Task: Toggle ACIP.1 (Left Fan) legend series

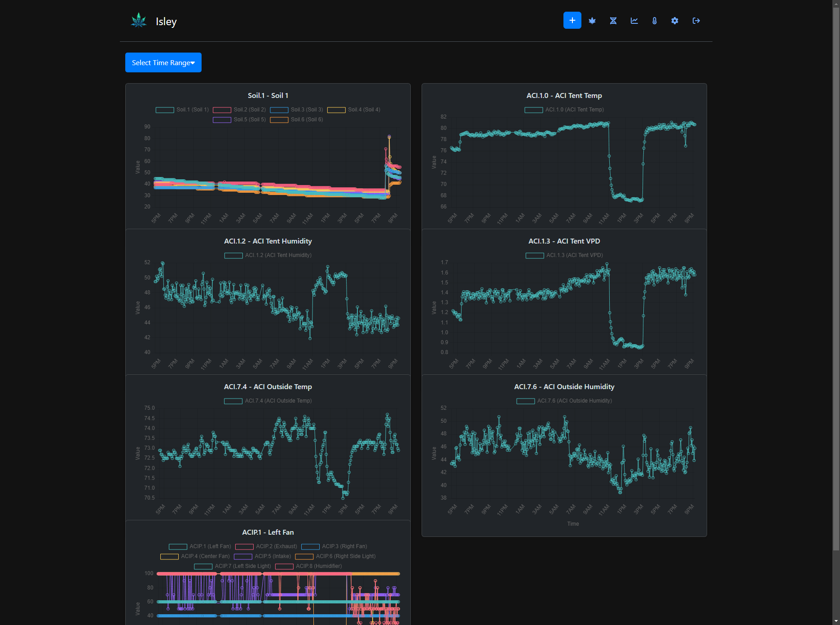Action: 200,546
